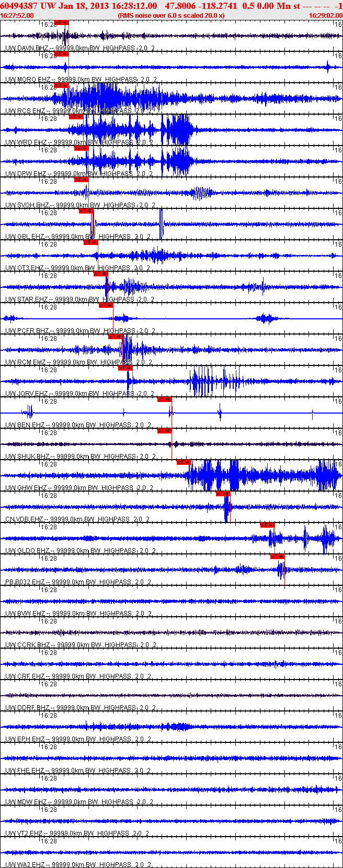Select the red pick flag on the JORV trace
This screenshot has height=868, width=343.
(x=125, y=368)
